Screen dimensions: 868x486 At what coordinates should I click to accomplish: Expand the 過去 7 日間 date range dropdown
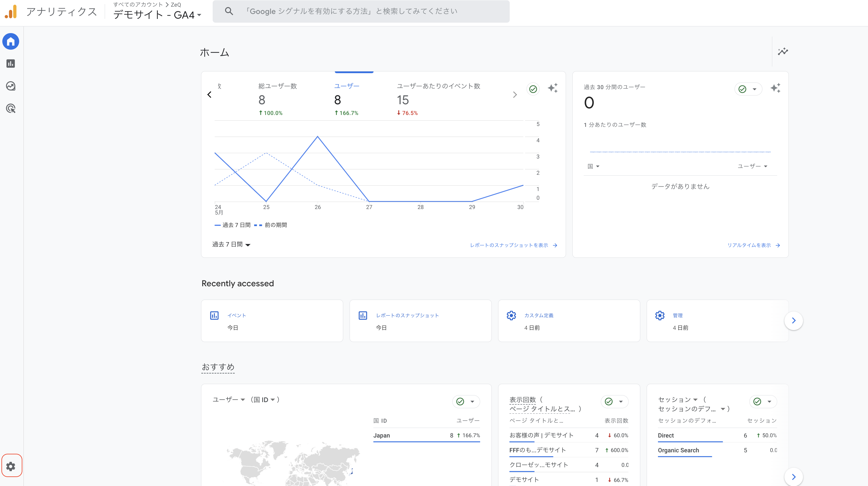click(231, 244)
